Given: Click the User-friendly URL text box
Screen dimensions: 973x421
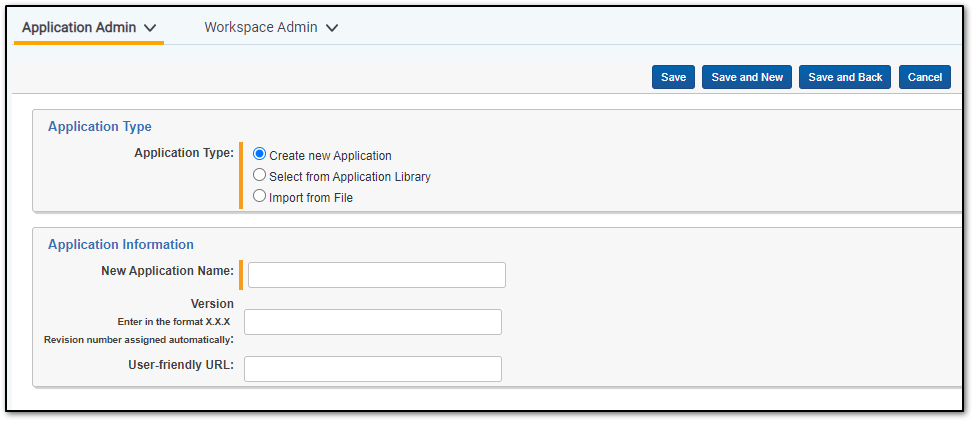Looking at the screenshot, I should 373,369.
